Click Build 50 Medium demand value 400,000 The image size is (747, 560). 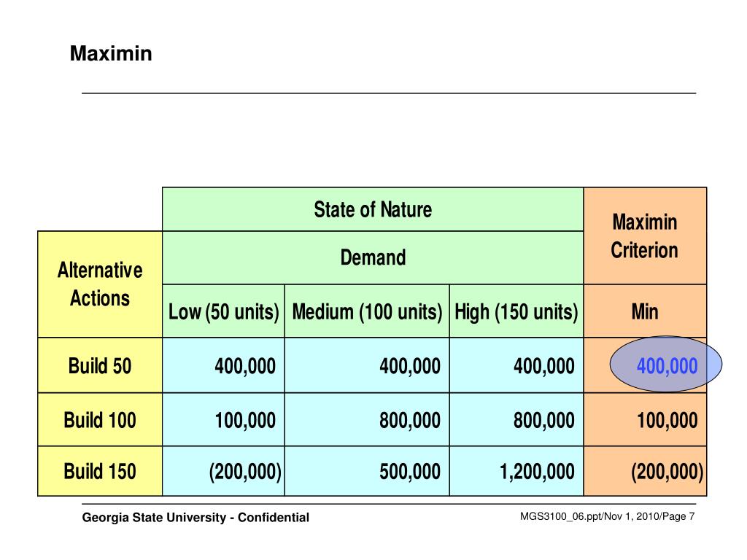pyautogui.click(x=367, y=366)
